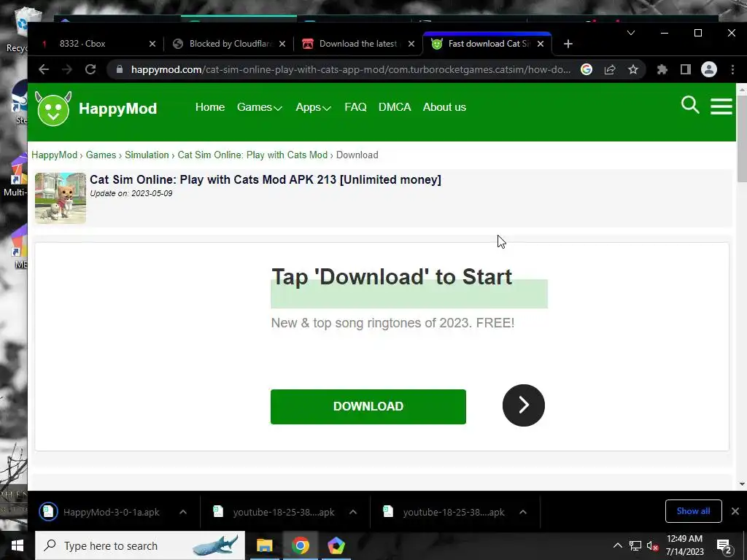Close the Blocked by Cloudflare tab
Viewport: 747px width, 560px height.
tap(282, 44)
